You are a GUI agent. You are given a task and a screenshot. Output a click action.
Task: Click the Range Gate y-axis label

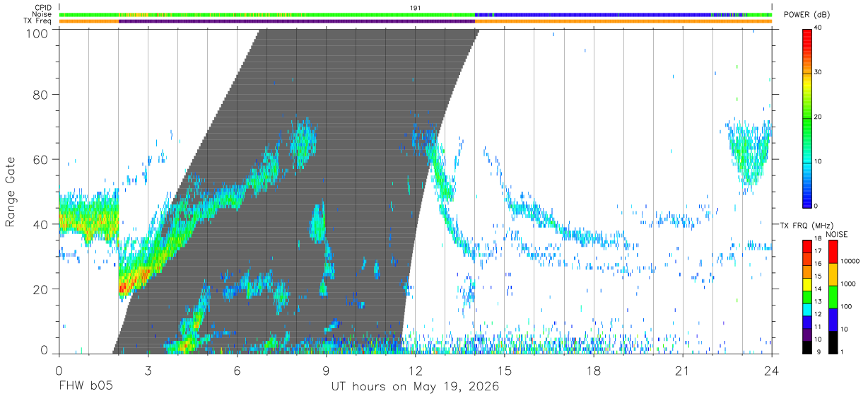[x=11, y=192]
